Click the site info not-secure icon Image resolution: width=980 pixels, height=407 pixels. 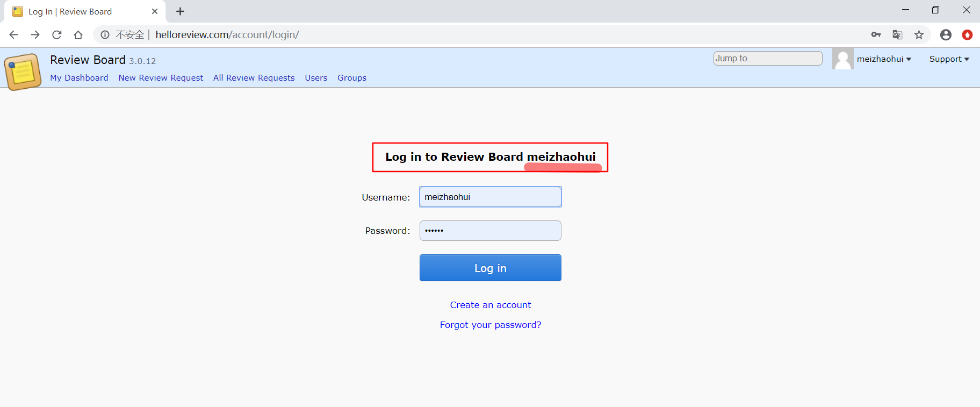click(105, 35)
